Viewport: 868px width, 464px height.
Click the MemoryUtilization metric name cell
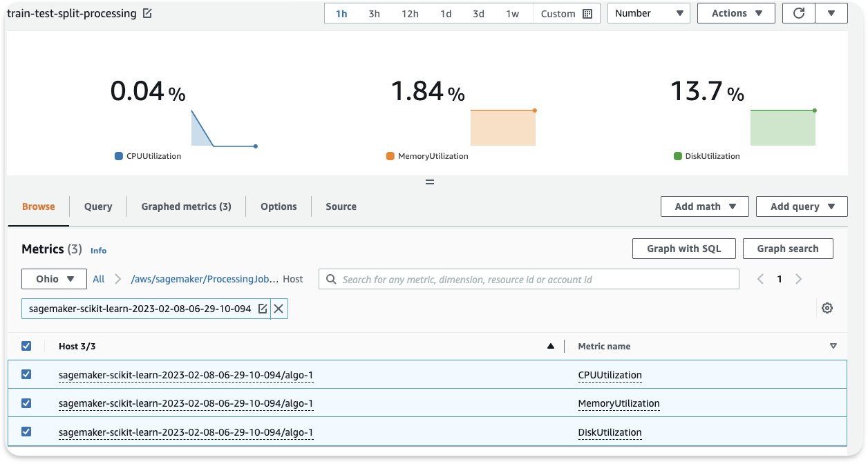pos(619,403)
